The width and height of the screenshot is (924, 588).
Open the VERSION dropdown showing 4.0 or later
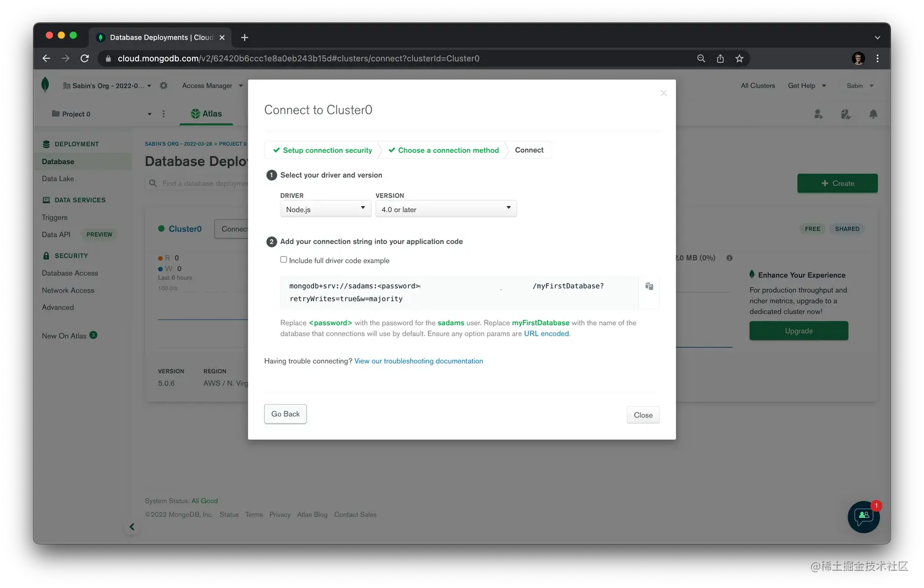pyautogui.click(x=446, y=208)
